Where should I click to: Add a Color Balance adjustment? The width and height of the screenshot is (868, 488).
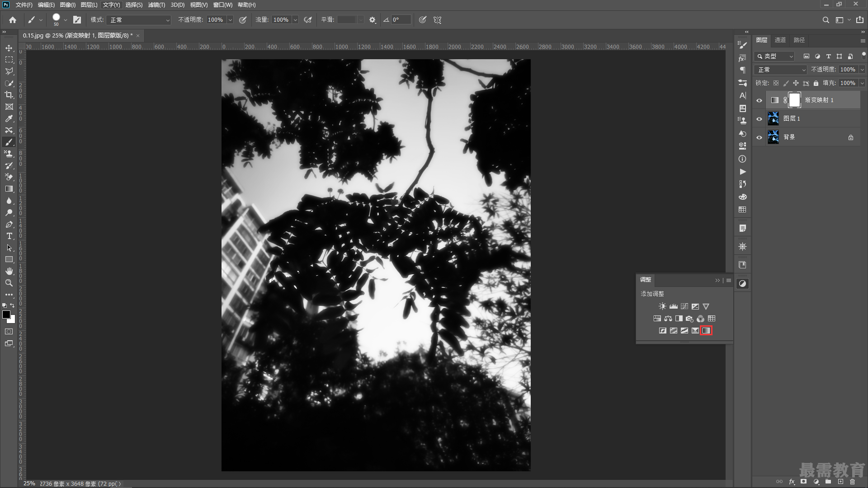point(668,319)
